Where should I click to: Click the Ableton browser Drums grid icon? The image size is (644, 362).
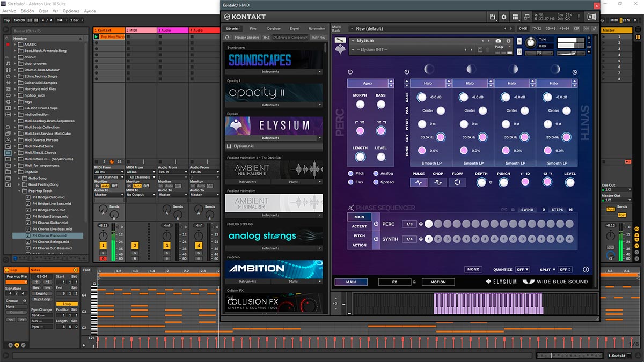[x=8, y=70]
